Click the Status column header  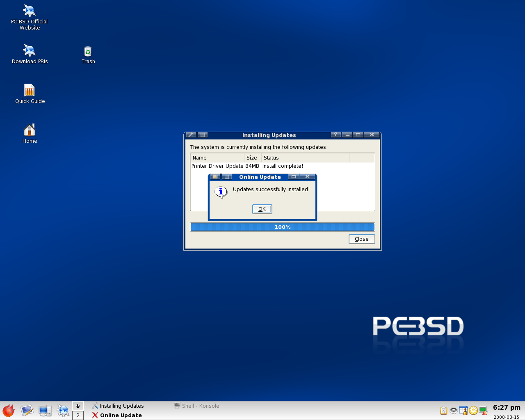click(x=306, y=158)
